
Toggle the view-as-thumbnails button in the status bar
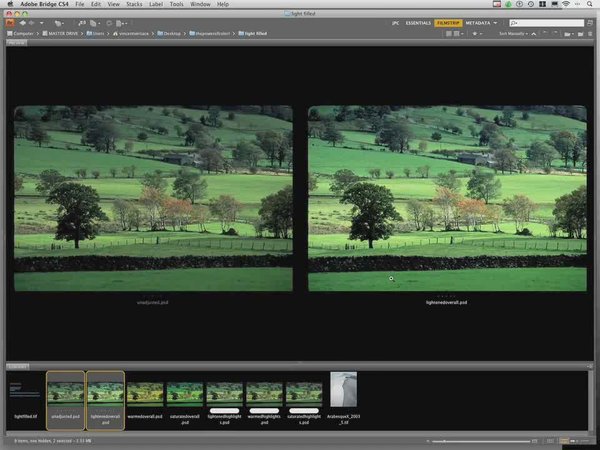pos(563,439)
